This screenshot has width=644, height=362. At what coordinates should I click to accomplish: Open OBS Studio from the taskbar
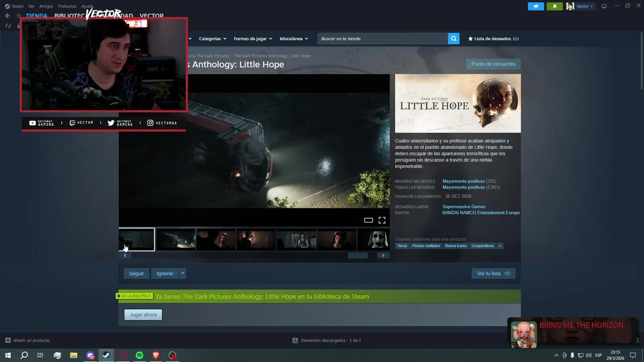point(173,355)
